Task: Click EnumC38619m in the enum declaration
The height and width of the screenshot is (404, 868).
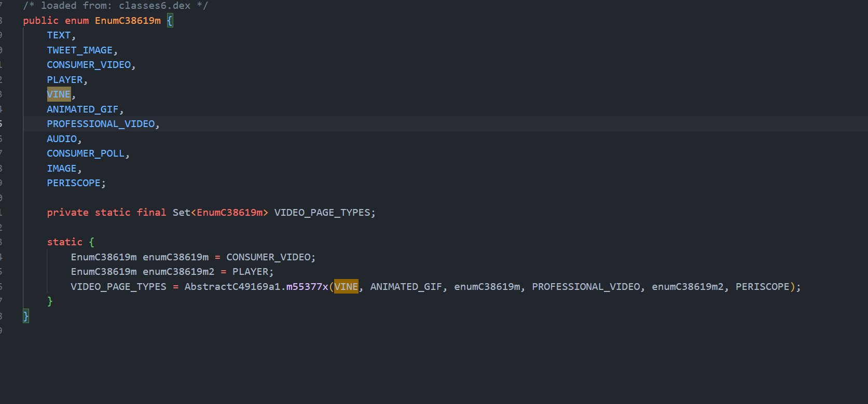Action: coord(128,21)
